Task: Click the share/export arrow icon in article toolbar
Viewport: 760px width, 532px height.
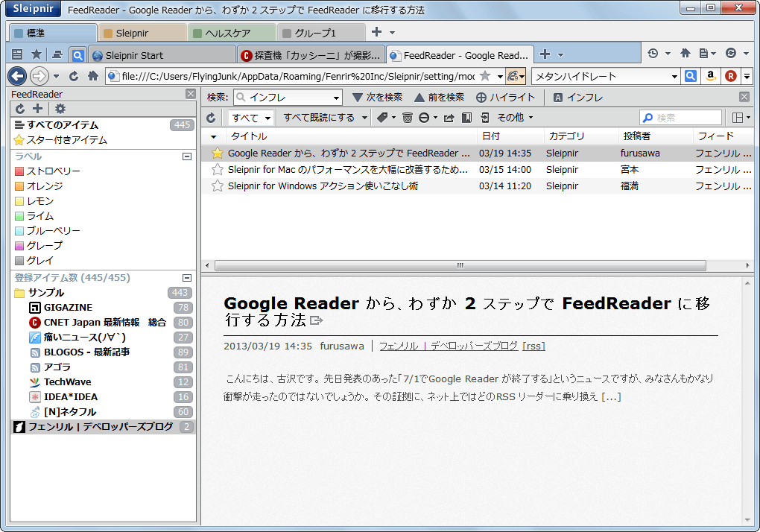Action: [449, 118]
